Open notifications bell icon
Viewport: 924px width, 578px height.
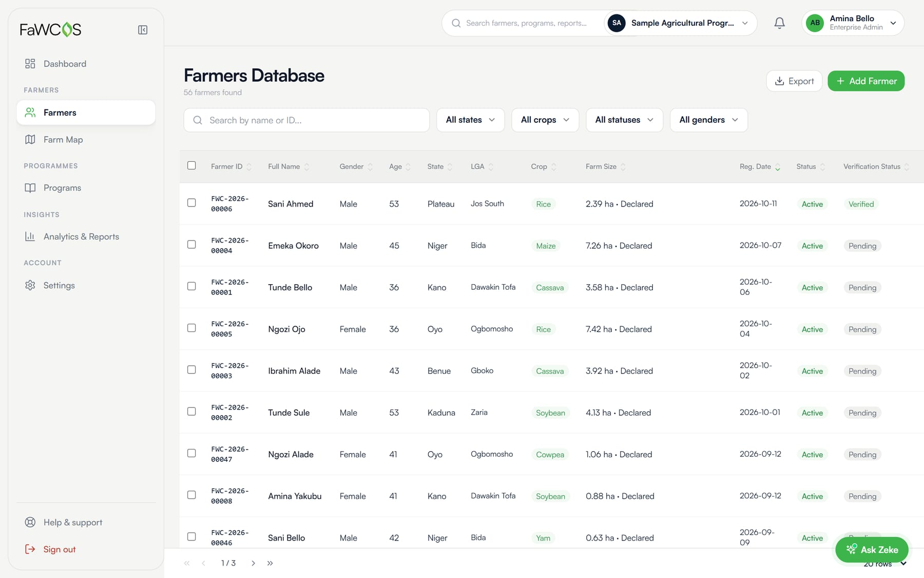(x=779, y=23)
